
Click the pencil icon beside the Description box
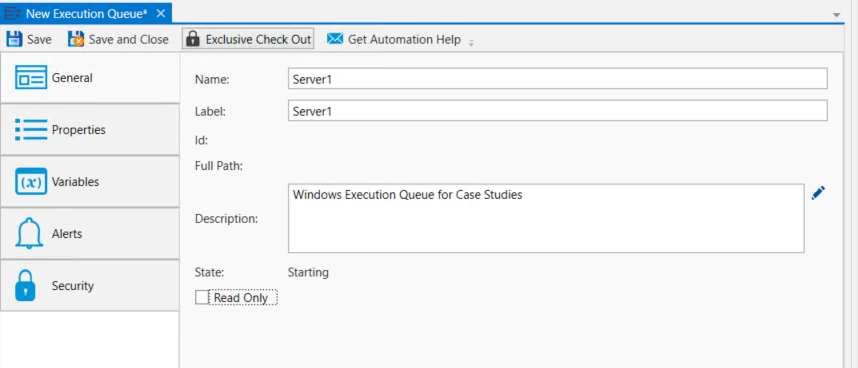coord(818,193)
